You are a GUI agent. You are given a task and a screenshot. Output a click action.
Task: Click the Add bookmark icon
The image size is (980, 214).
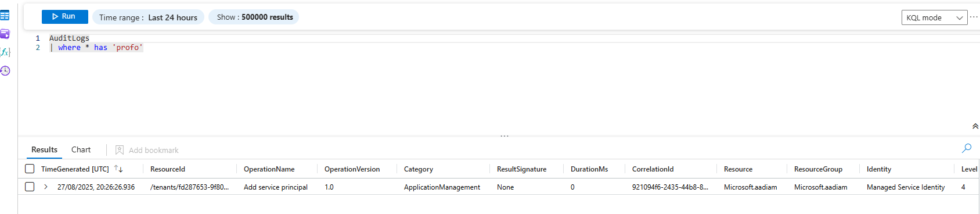120,150
